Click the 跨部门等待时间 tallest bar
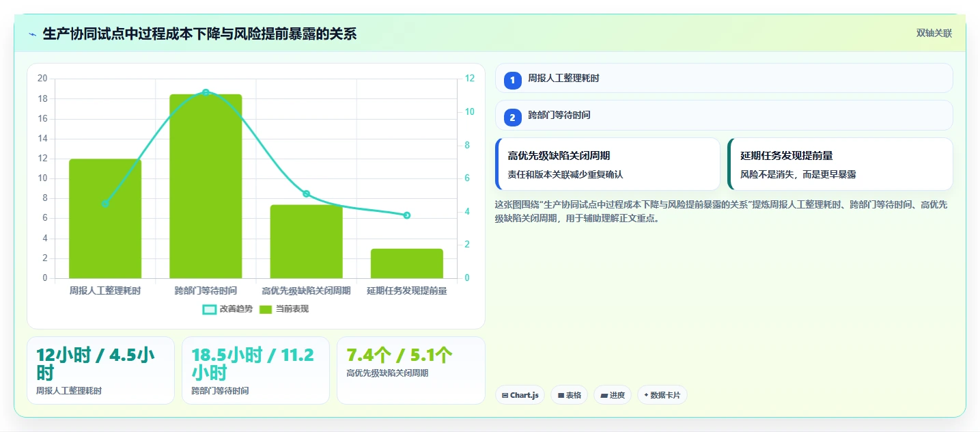This screenshot has width=980, height=432. point(206,186)
